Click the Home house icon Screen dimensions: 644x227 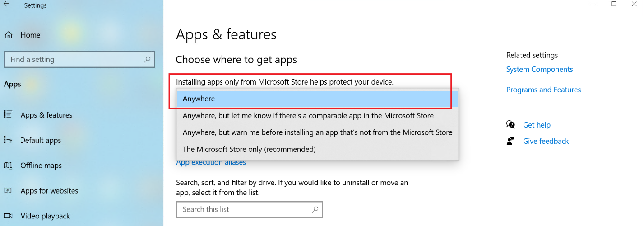(9, 35)
